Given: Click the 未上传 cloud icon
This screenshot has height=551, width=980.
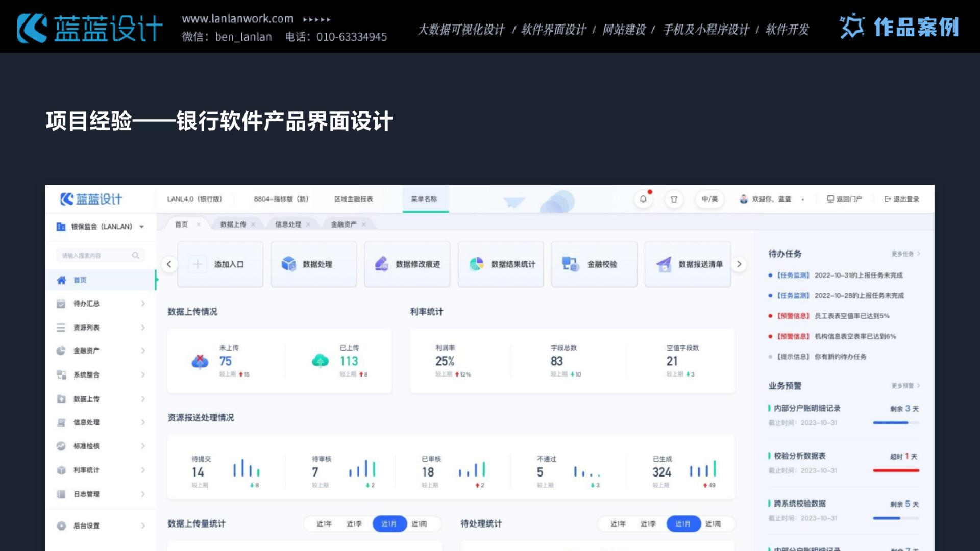Looking at the screenshot, I should 200,362.
